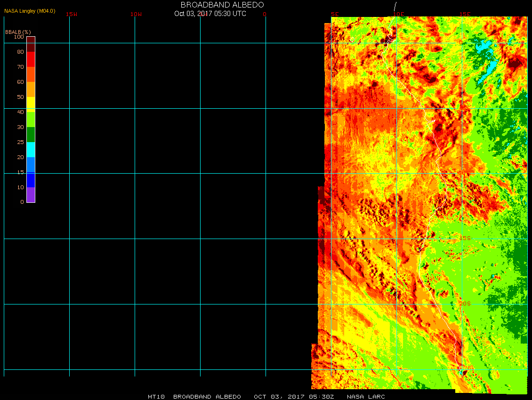The width and height of the screenshot is (532, 400).
Task: Click the purple 0-10% legend swatch
Action: [x=31, y=195]
